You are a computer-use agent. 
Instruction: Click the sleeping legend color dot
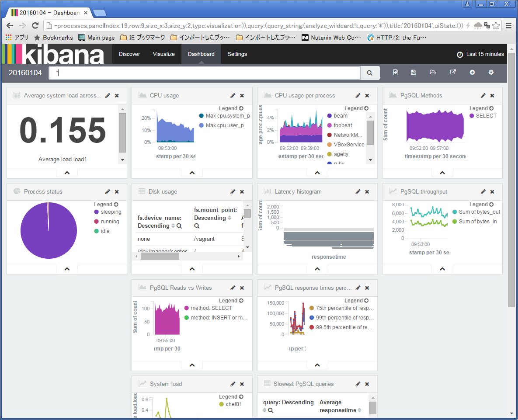click(97, 212)
